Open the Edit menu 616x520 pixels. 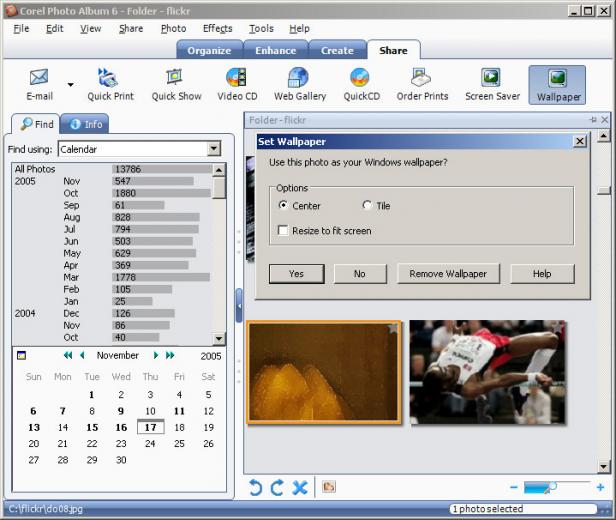coord(55,29)
